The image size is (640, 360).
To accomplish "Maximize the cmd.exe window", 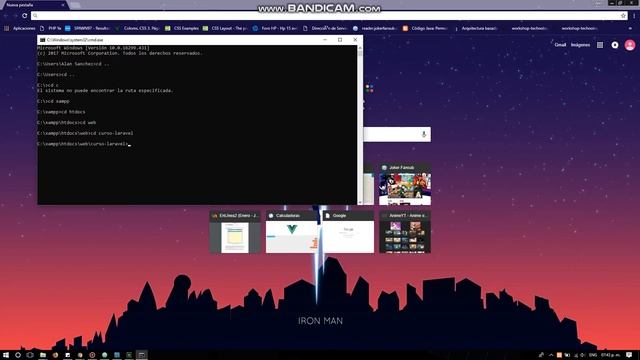I will (340, 40).
